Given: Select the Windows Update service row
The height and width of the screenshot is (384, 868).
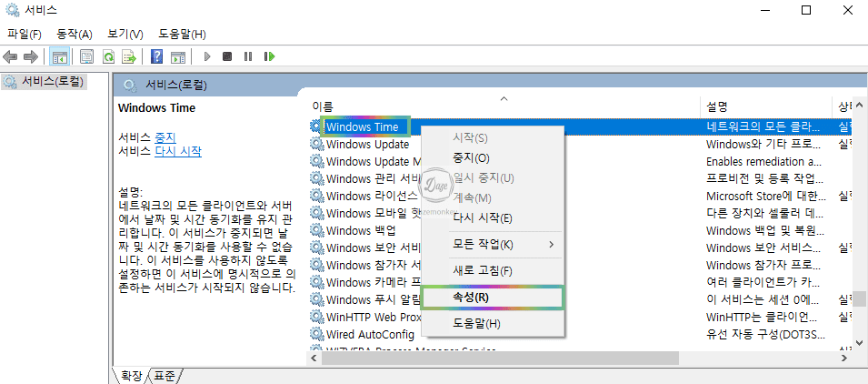Looking at the screenshot, I should 581,144.
